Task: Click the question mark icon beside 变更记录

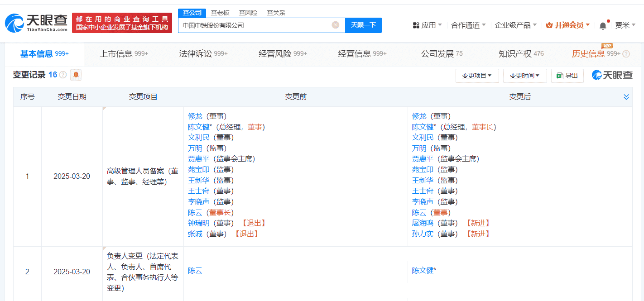Action: [63, 75]
